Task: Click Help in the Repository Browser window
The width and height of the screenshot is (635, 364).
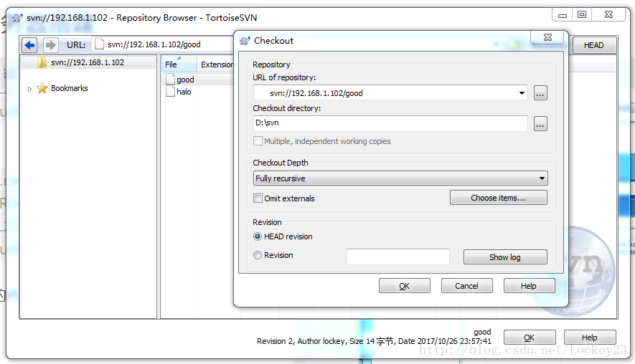Action: point(590,337)
